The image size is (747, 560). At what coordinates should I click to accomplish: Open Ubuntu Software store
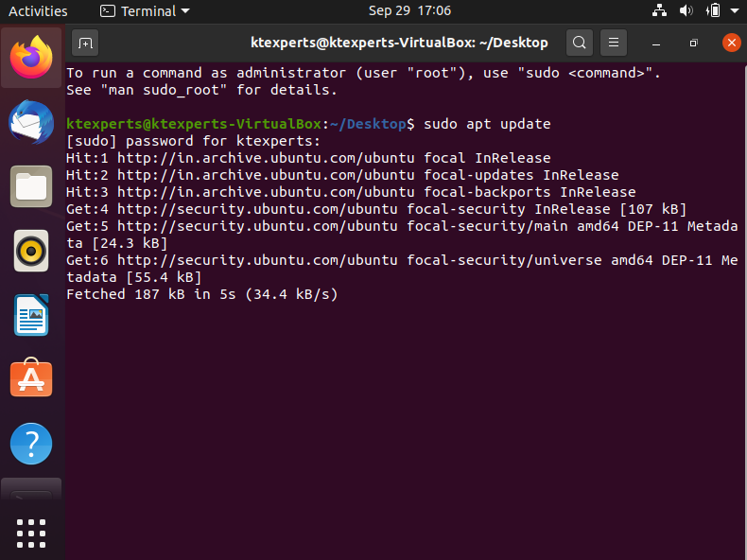point(31,377)
